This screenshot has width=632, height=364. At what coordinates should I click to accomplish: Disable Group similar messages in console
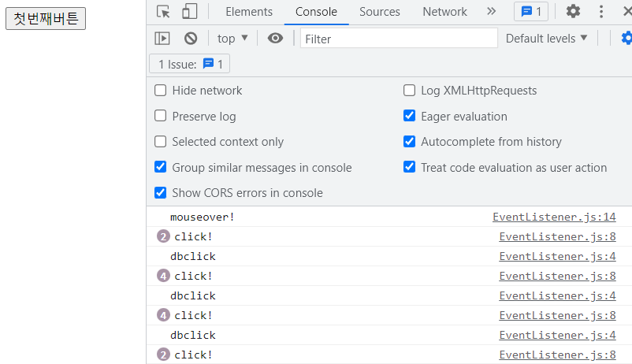161,167
